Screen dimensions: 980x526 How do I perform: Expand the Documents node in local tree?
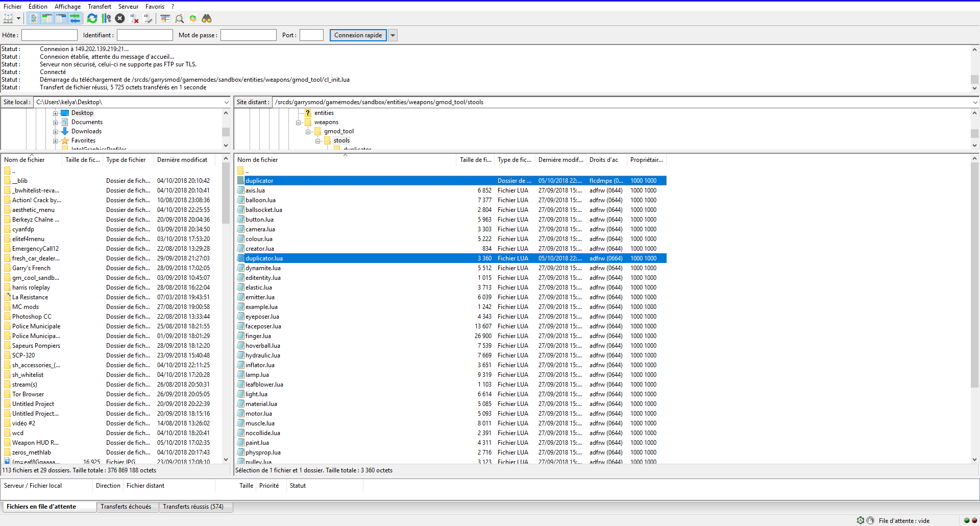(x=55, y=122)
